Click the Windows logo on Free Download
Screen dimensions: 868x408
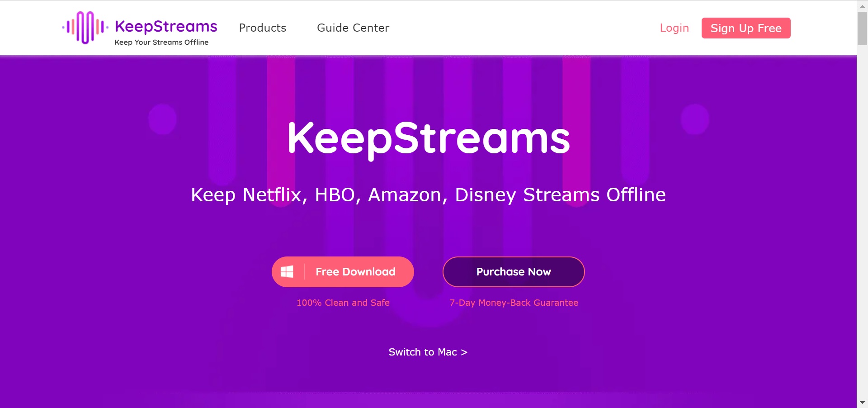[x=287, y=272]
